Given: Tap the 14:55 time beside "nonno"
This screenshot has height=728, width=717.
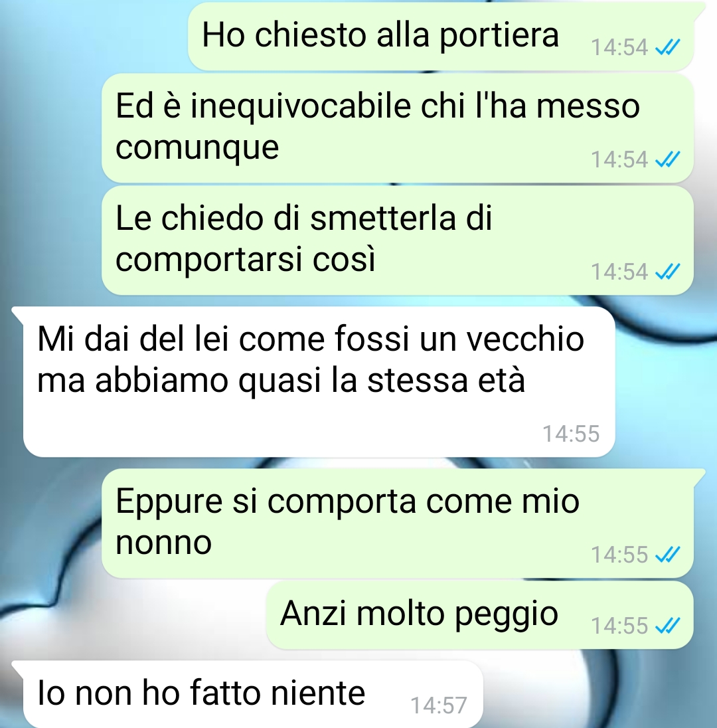Looking at the screenshot, I should pos(619,555).
